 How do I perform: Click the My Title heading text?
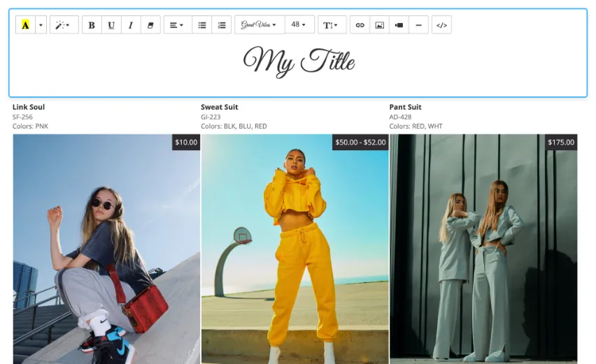(x=299, y=61)
